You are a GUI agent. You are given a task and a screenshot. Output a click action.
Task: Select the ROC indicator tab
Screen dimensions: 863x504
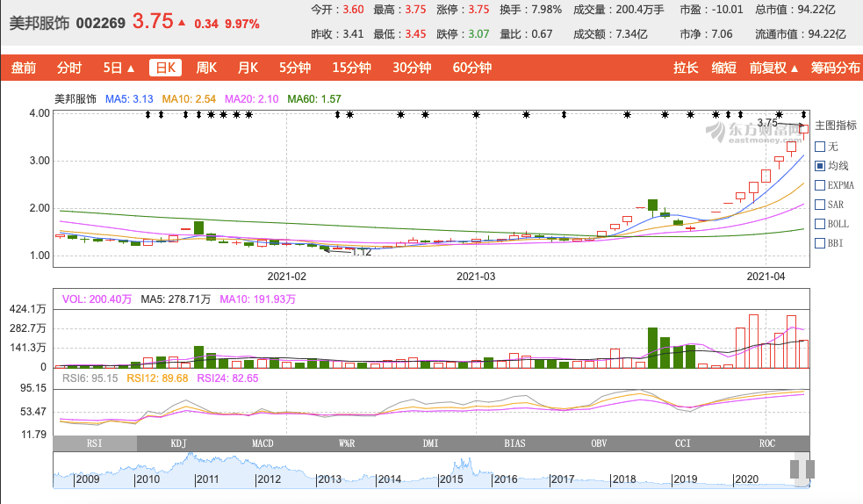click(x=767, y=443)
